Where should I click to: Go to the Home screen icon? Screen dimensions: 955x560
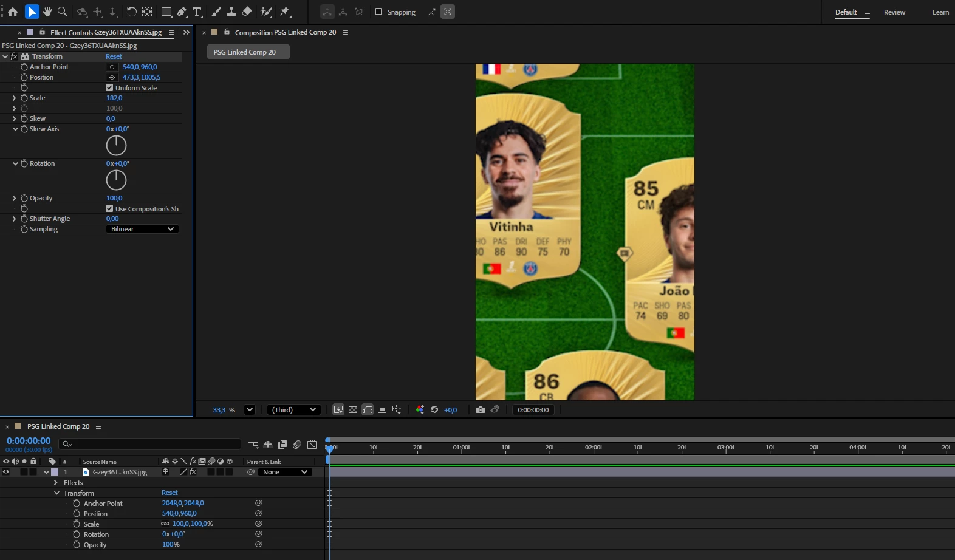pos(12,12)
